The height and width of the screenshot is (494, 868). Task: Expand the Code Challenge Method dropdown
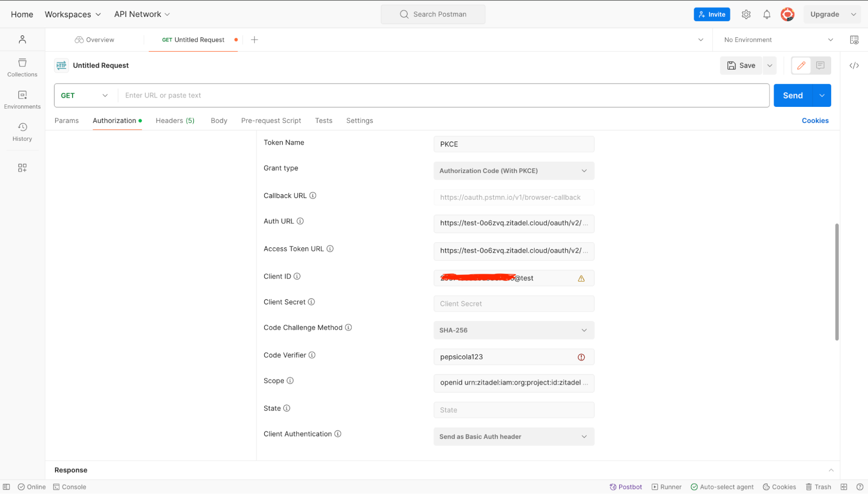[513, 330]
